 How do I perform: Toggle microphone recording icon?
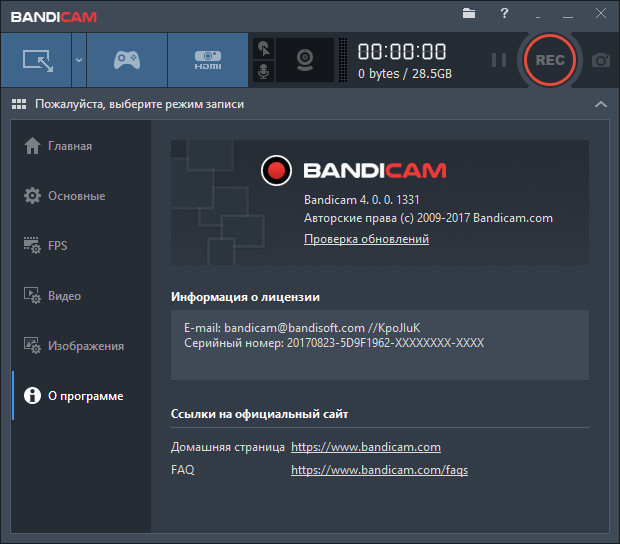pos(264,72)
